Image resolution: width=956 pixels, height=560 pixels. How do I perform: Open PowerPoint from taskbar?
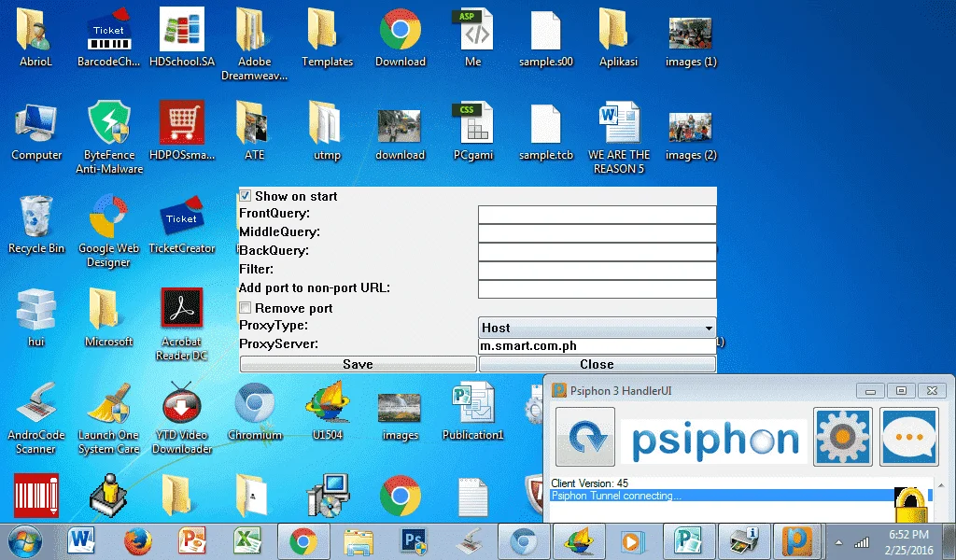(192, 541)
